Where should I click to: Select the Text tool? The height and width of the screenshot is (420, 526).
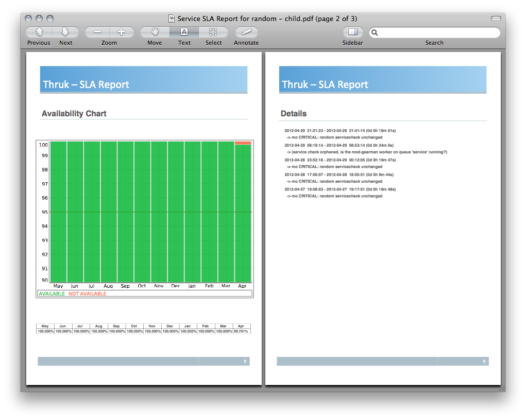(x=184, y=32)
